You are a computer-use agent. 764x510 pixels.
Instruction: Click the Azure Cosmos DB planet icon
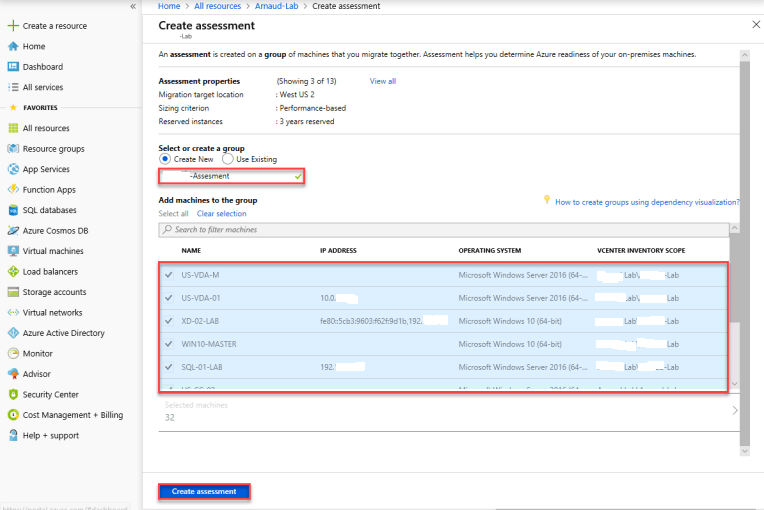(13, 230)
